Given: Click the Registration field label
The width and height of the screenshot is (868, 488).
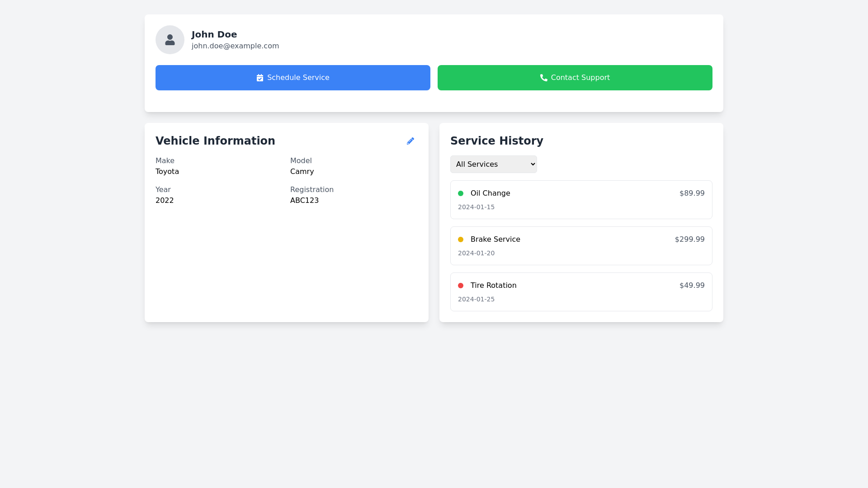Looking at the screenshot, I should (312, 190).
